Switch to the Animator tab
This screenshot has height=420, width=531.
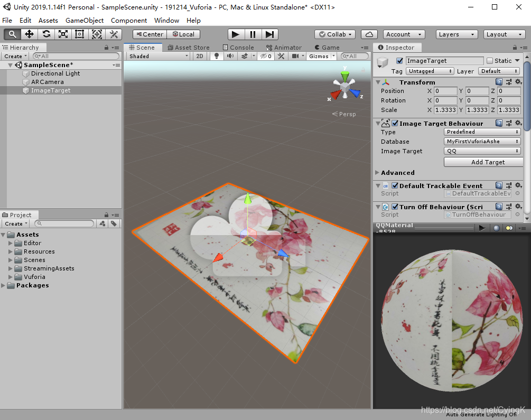(x=284, y=48)
